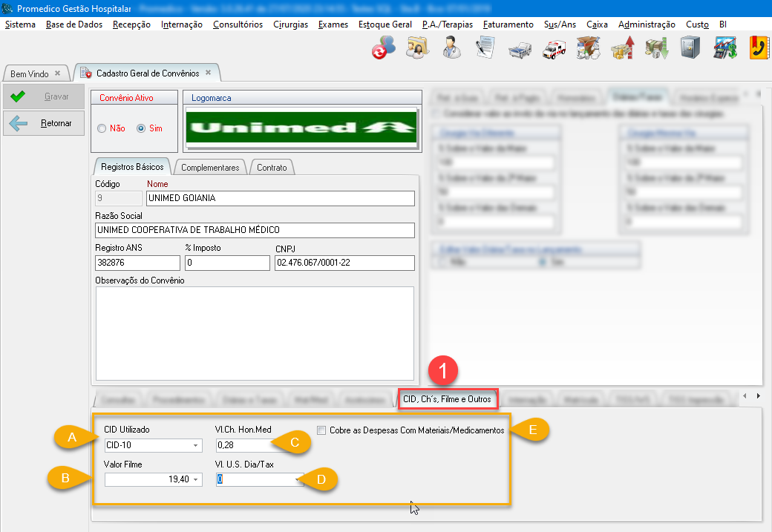
Task: Open the Valor Filme dropdown arrow
Action: (x=196, y=480)
